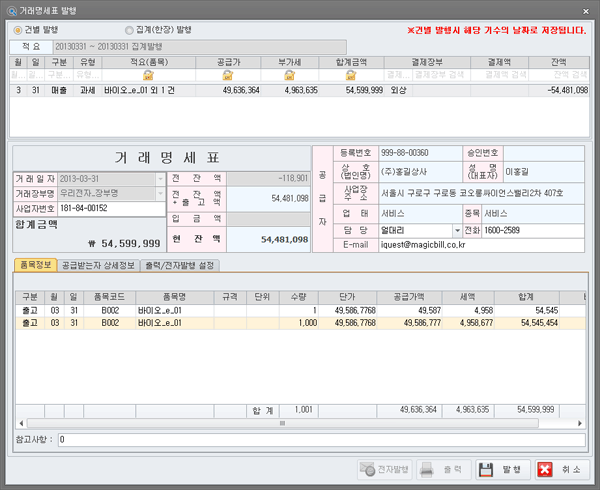This screenshot has width=600, height=490.
Task: Click the 사업자번호 field 181-84-00152
Action: (110, 209)
